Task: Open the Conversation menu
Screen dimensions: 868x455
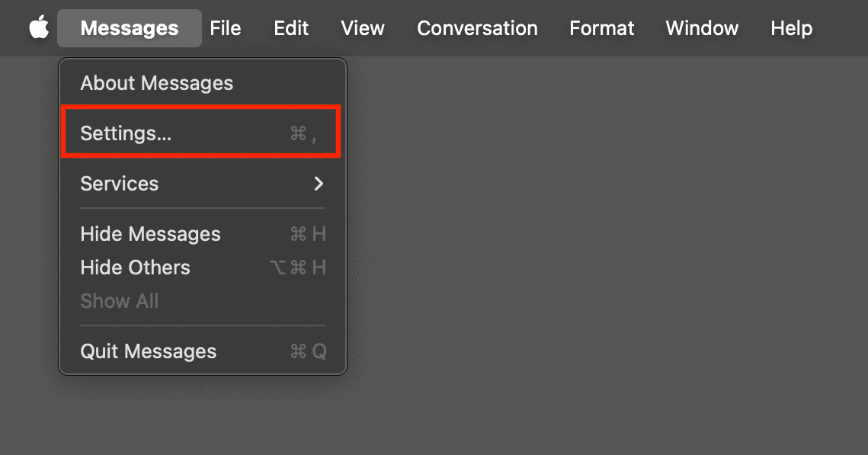Action: click(477, 28)
